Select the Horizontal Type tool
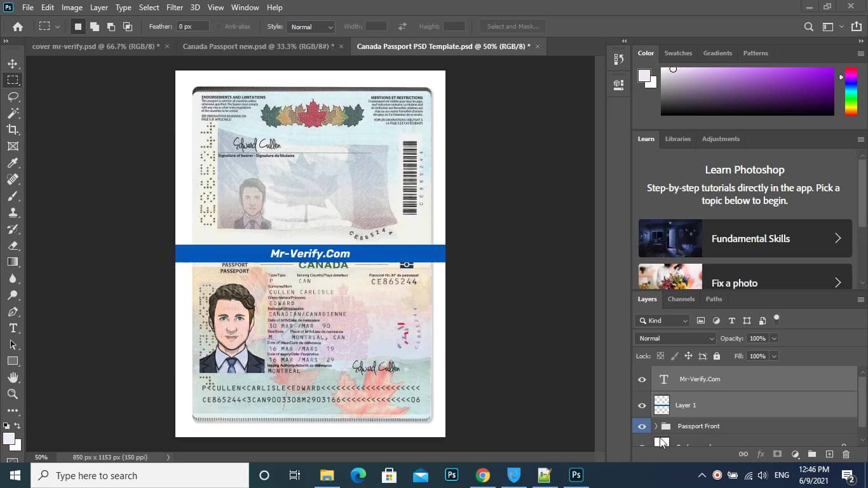This screenshot has height=488, width=868. click(13, 328)
